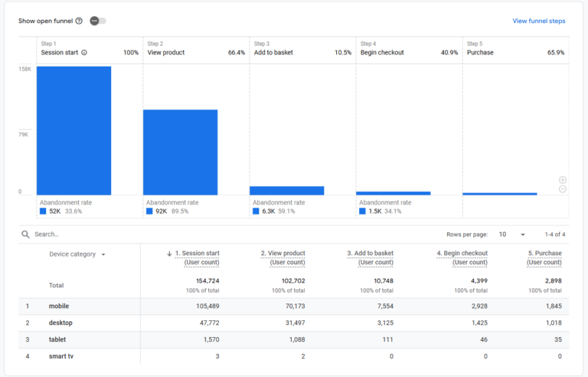Click the 2. View product column header
The width and height of the screenshot is (588, 377).
click(283, 254)
